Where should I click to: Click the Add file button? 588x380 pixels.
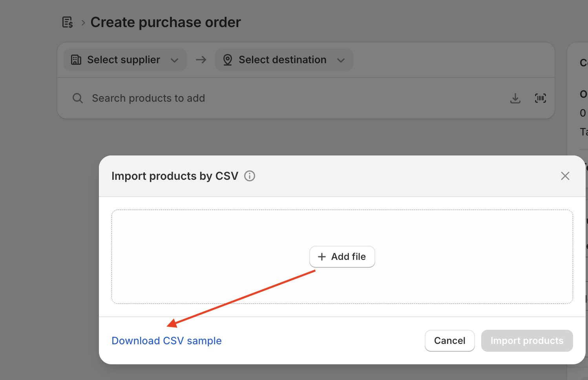342,257
